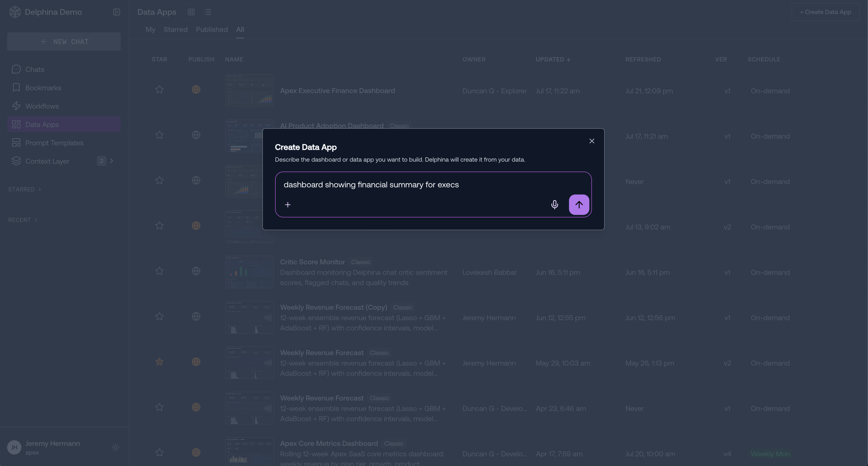Toggle publish globe for Weekly Revenue Forecast (Copy)

click(x=196, y=317)
